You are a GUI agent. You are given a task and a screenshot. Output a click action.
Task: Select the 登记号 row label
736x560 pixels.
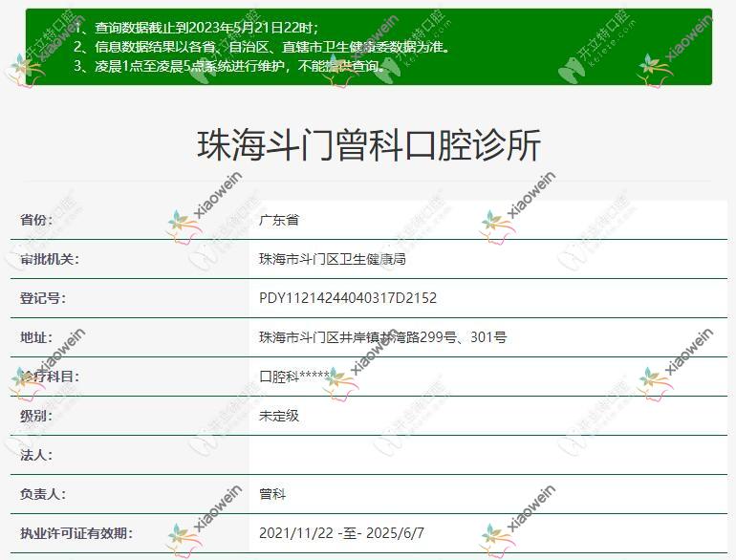(x=43, y=298)
